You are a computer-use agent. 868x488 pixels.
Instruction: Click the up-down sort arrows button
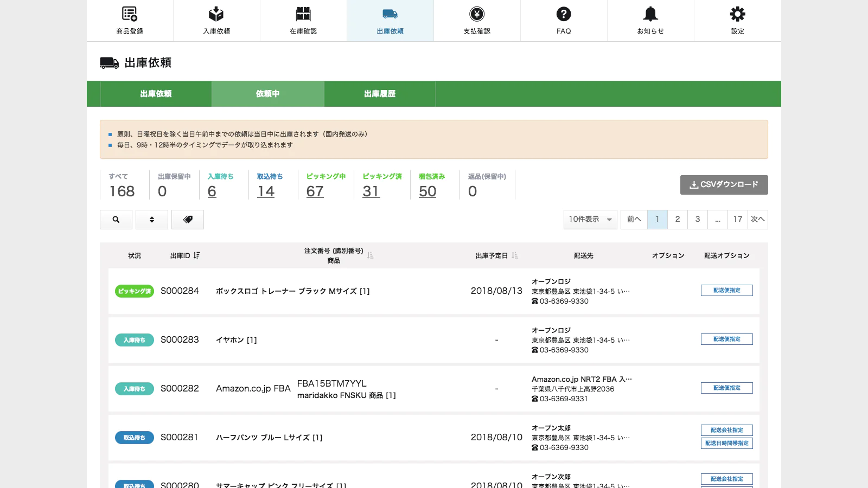(x=152, y=220)
